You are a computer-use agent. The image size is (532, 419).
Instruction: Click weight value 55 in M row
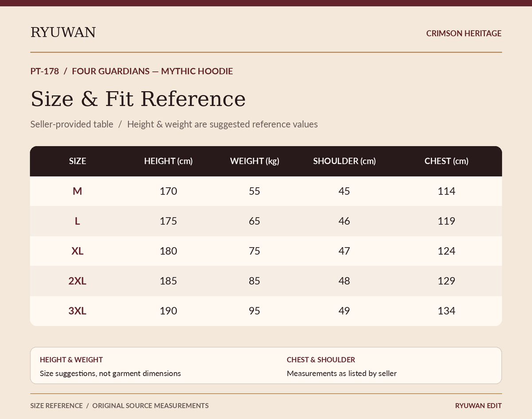pyautogui.click(x=254, y=191)
